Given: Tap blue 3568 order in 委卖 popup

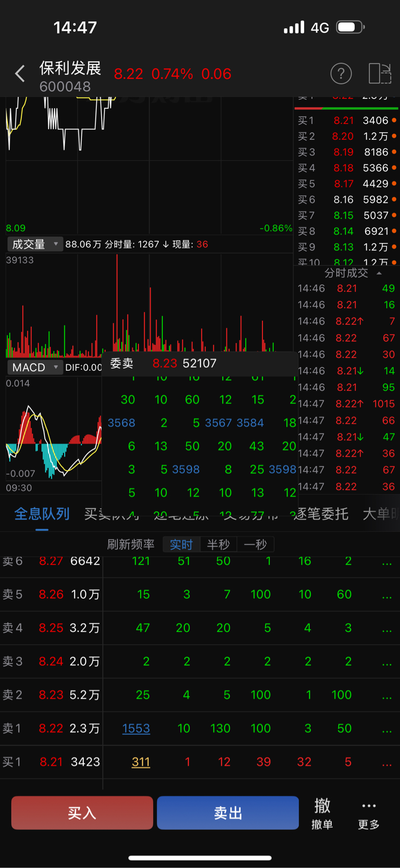Looking at the screenshot, I should click(x=121, y=423).
